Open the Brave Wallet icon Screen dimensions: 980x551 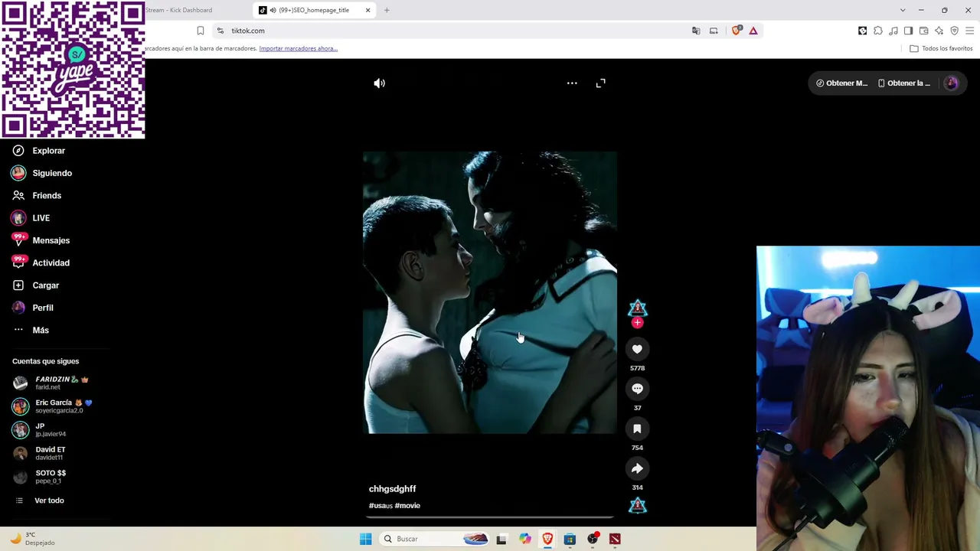[924, 31]
